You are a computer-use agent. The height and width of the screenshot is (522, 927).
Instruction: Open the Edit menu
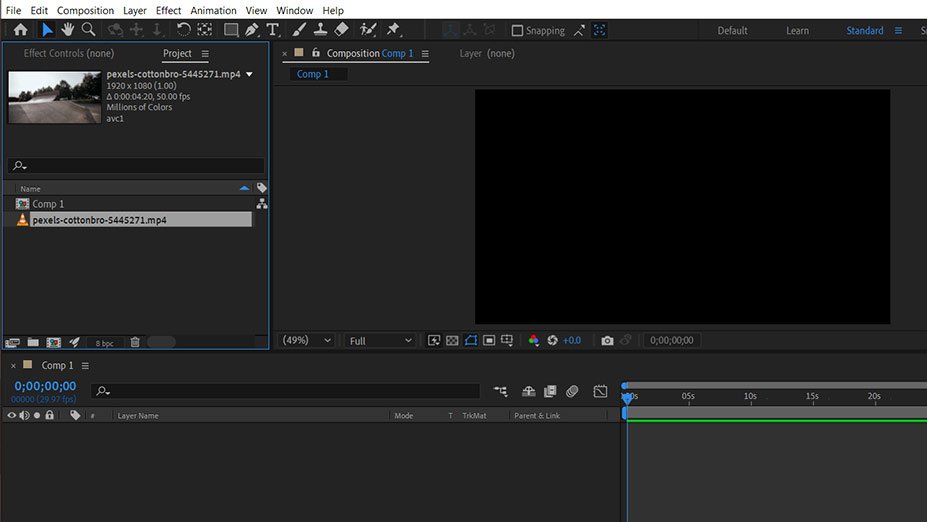pyautogui.click(x=39, y=10)
